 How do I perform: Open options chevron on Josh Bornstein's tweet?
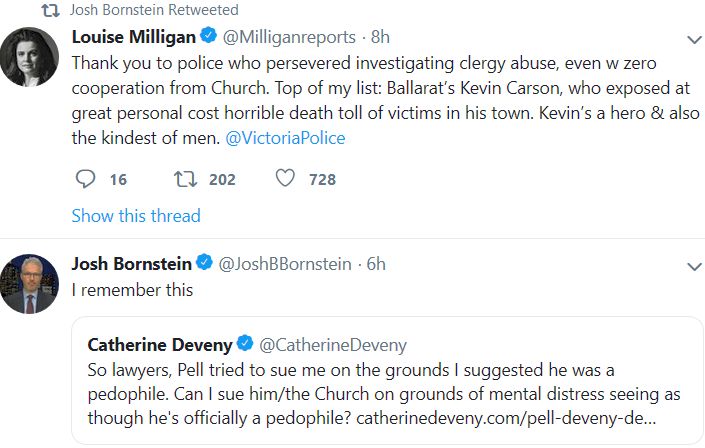point(693,267)
